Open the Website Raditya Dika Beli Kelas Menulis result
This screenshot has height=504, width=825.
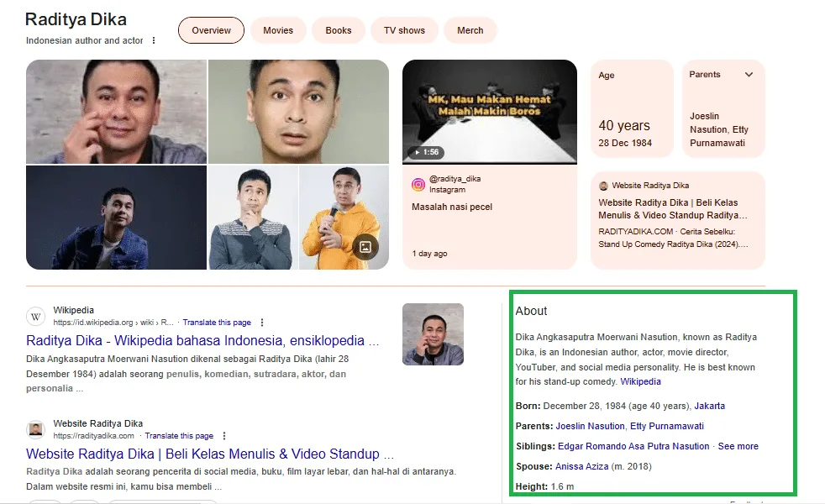point(210,454)
